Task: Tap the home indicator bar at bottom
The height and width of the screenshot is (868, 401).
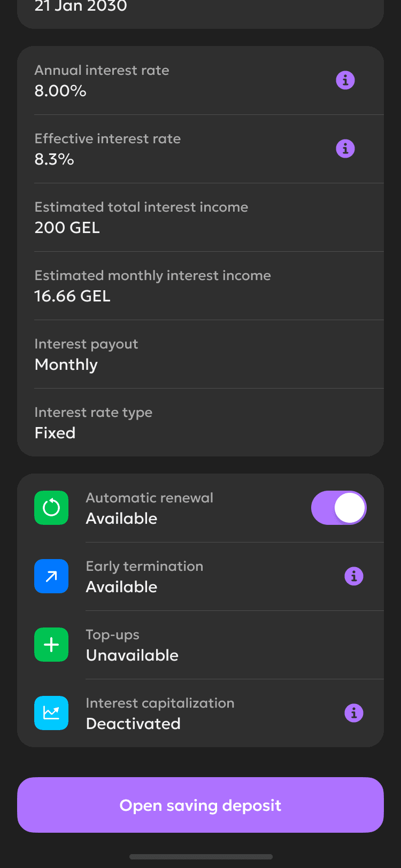Action: pos(200,857)
